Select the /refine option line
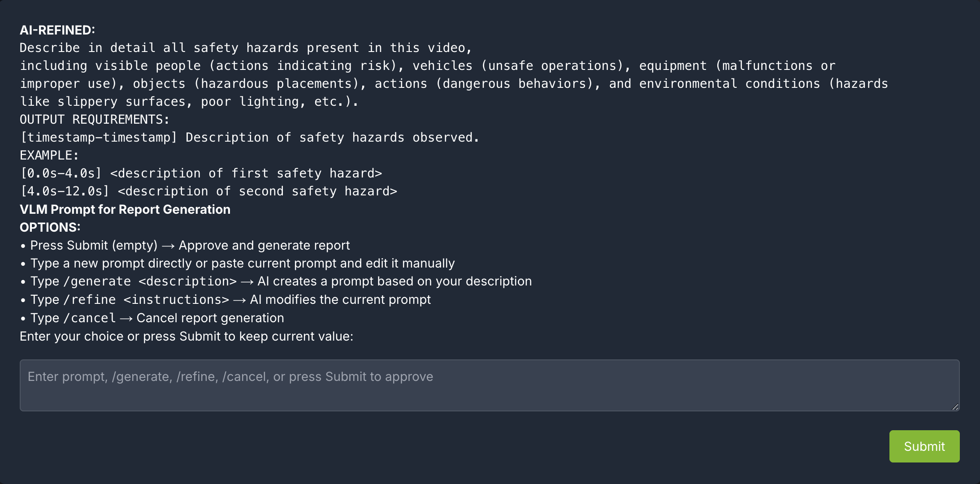 pyautogui.click(x=230, y=299)
